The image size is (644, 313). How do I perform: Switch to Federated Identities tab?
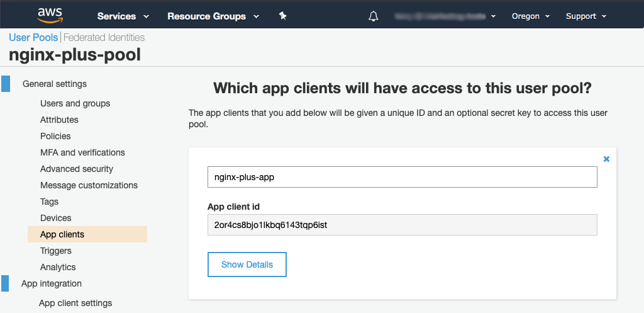tap(104, 37)
